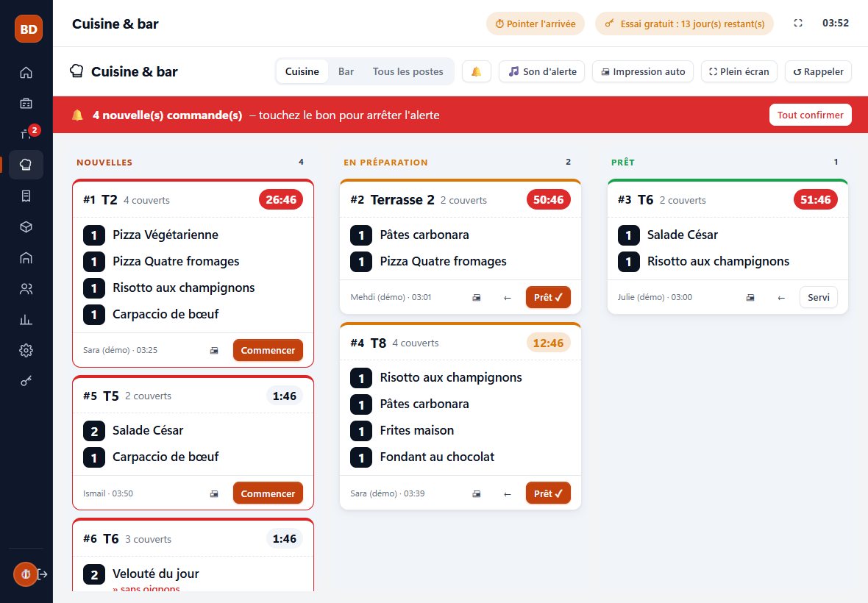Open the sidebar tables icon with badge 2
868x603 pixels.
pyautogui.click(x=26, y=134)
